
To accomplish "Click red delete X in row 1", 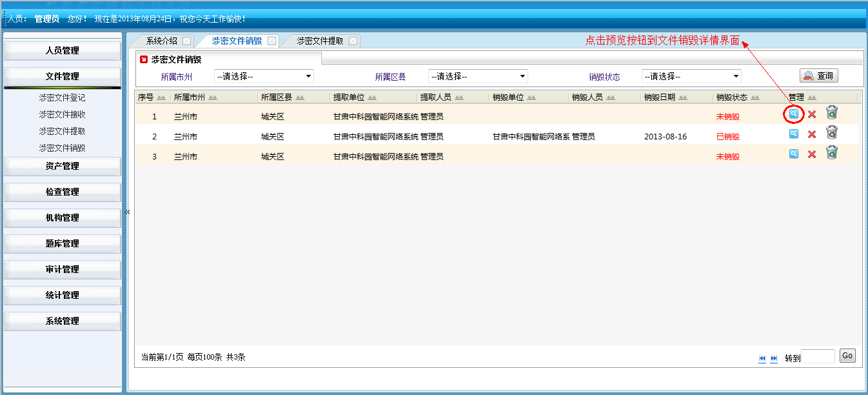I will [x=812, y=114].
